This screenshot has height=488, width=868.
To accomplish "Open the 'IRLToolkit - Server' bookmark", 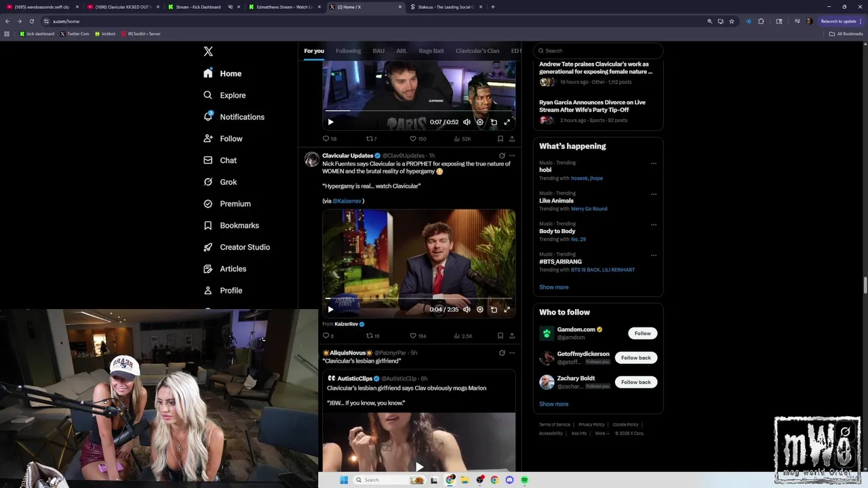I will click(x=140, y=33).
